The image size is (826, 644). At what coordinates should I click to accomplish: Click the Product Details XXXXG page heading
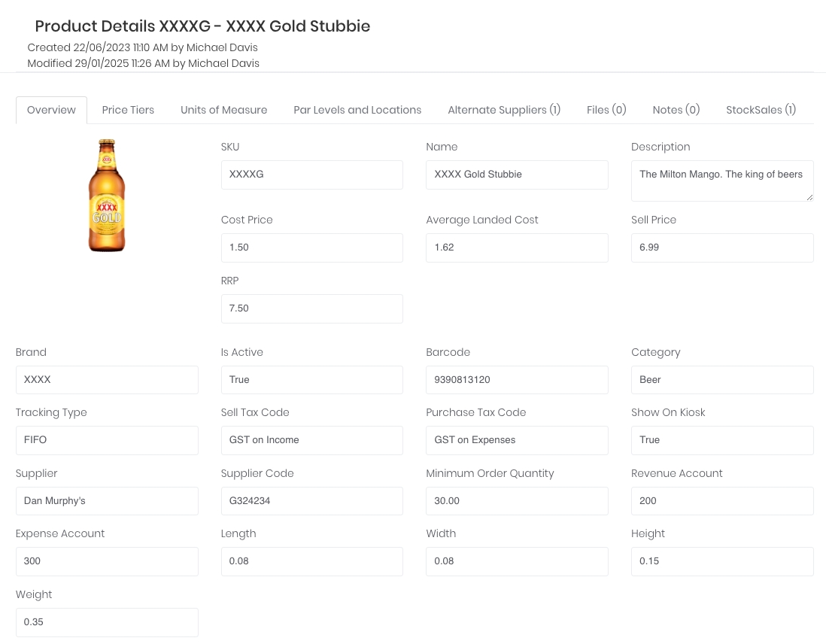(202, 26)
